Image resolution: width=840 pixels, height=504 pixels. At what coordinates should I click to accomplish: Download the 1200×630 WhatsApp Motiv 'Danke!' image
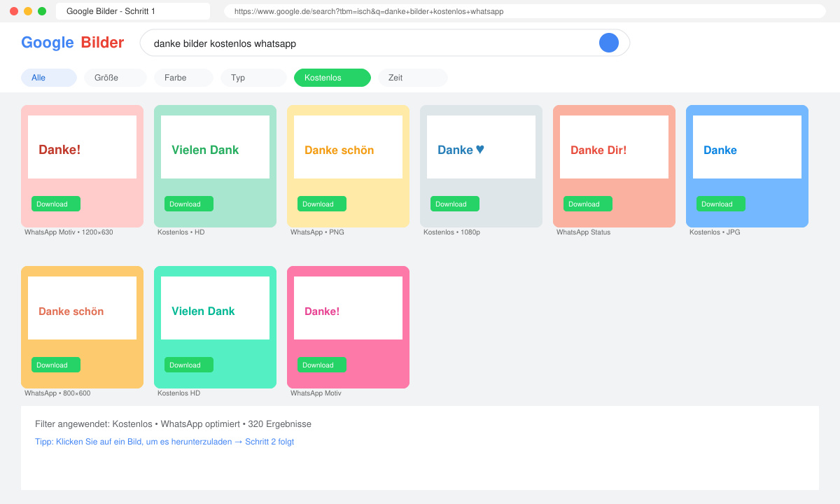coord(56,204)
